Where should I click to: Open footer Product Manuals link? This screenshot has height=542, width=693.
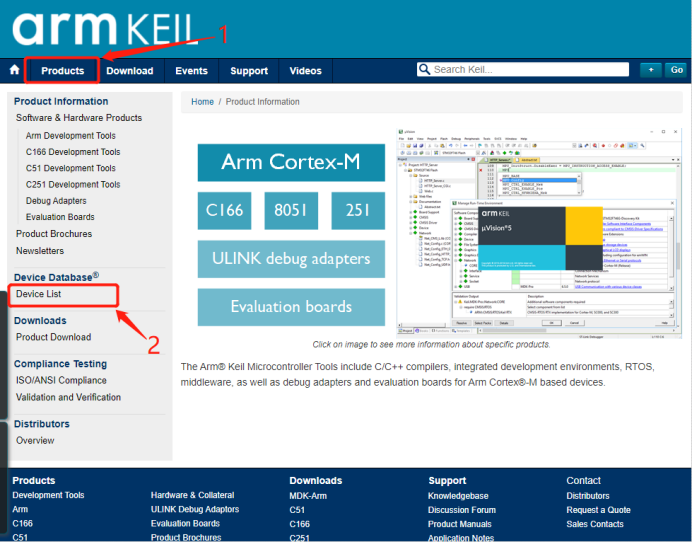tap(460, 524)
